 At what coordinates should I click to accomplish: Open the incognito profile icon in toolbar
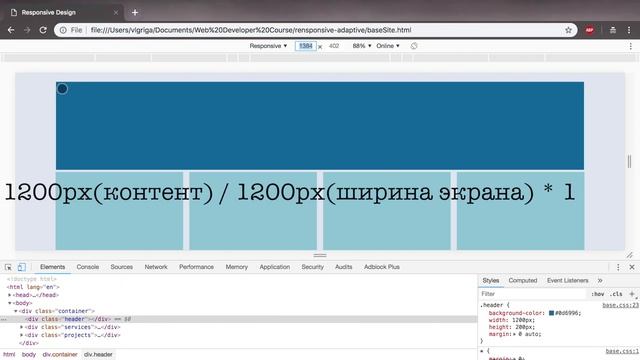(x=613, y=30)
